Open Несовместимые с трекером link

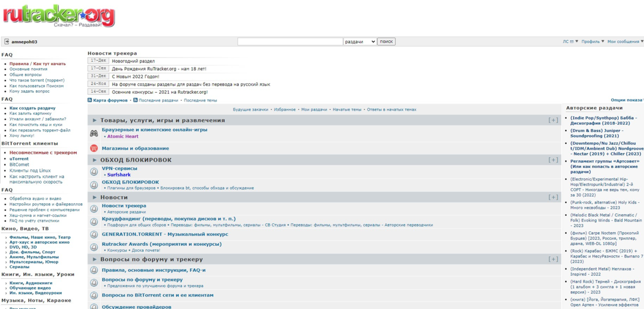43,152
